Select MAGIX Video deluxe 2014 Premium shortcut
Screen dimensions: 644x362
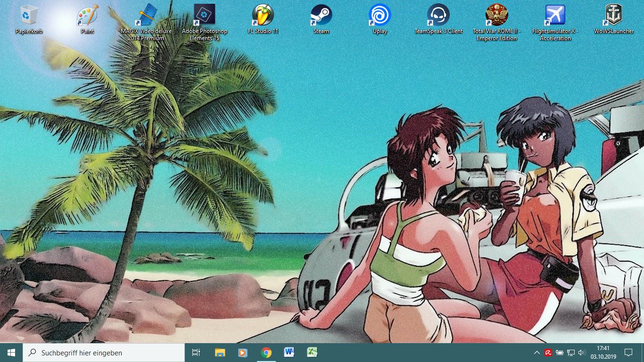pos(146,23)
